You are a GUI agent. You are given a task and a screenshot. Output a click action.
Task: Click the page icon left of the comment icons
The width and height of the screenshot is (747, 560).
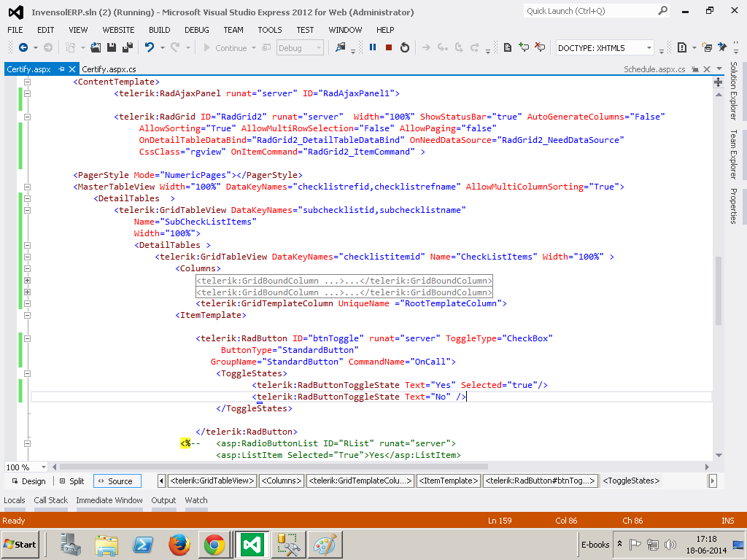(508, 47)
